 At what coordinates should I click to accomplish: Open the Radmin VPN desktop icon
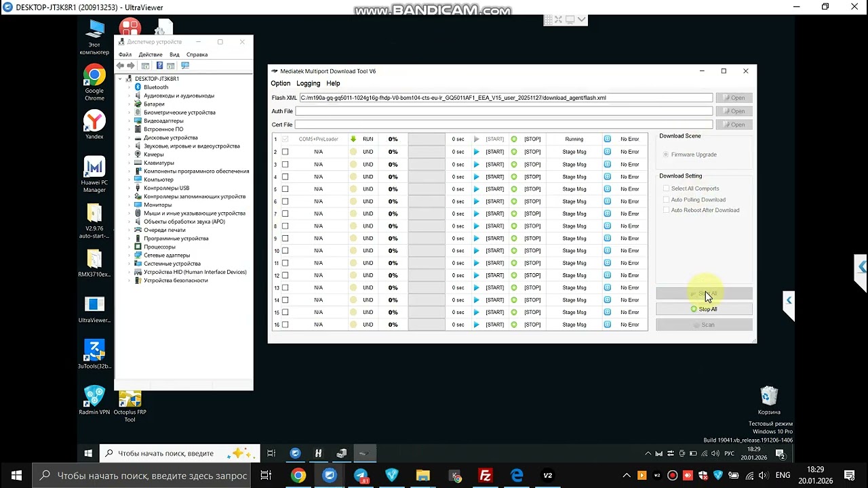94,401
